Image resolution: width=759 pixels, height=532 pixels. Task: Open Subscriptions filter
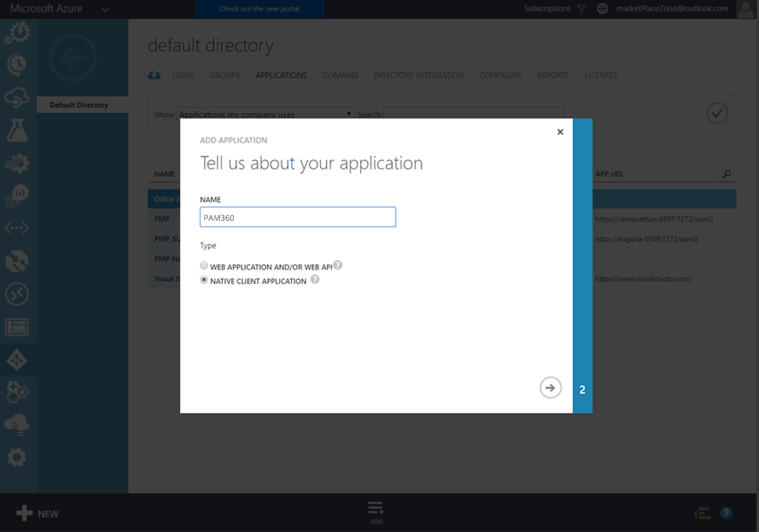[554, 8]
